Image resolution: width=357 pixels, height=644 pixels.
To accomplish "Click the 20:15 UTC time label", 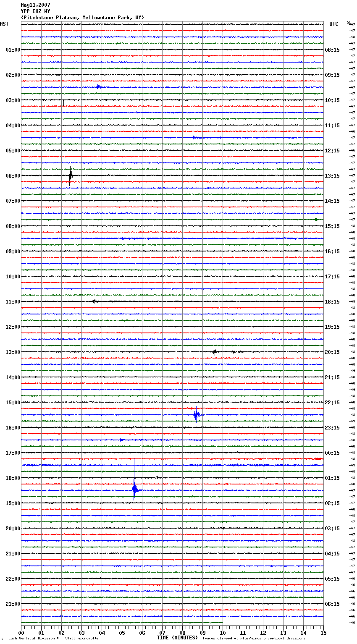I will pyautogui.click(x=332, y=352).
